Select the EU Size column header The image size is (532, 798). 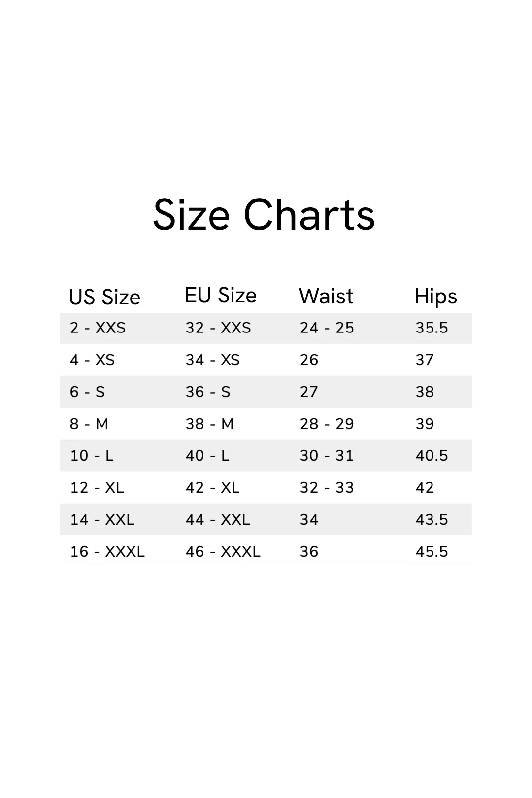220,296
